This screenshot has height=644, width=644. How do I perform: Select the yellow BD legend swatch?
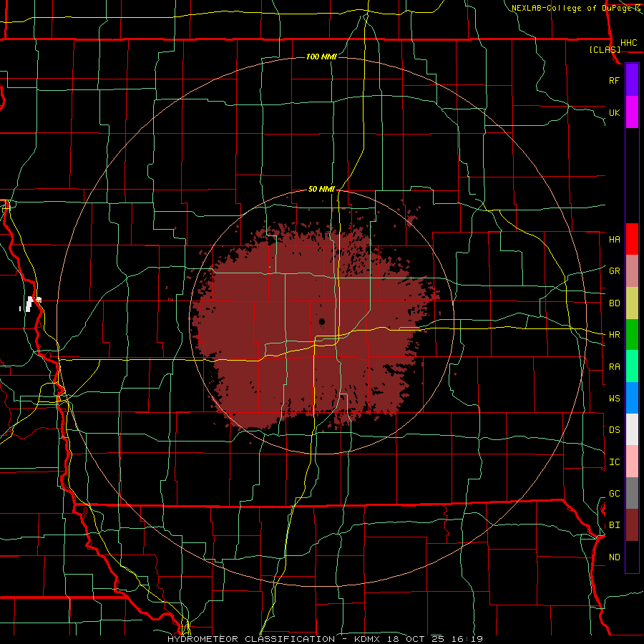click(x=632, y=303)
